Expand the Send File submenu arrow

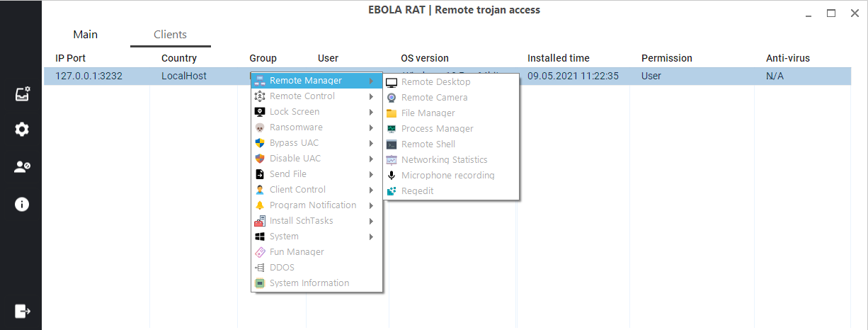click(372, 174)
